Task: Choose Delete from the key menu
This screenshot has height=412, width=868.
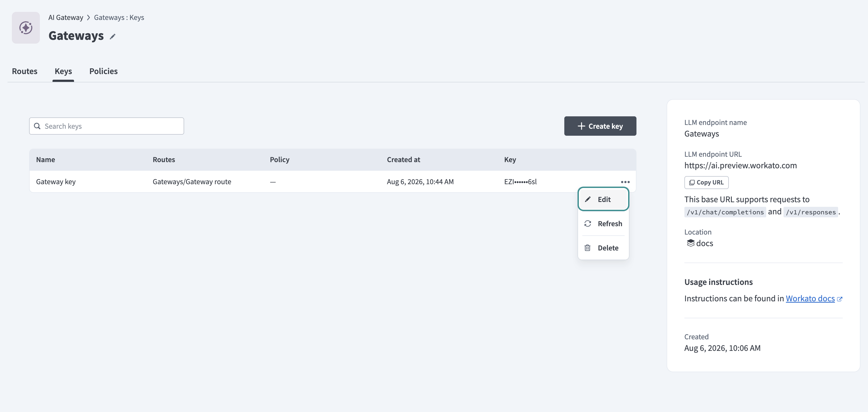Action: [x=603, y=248]
